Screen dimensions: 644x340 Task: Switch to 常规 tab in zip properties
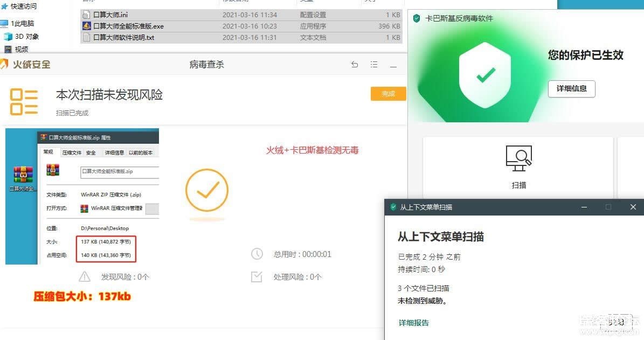(x=49, y=152)
